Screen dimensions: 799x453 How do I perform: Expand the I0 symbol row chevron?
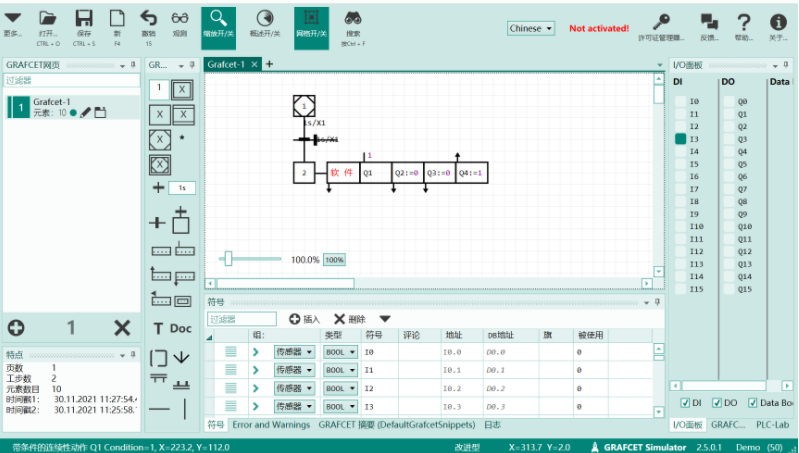point(255,352)
